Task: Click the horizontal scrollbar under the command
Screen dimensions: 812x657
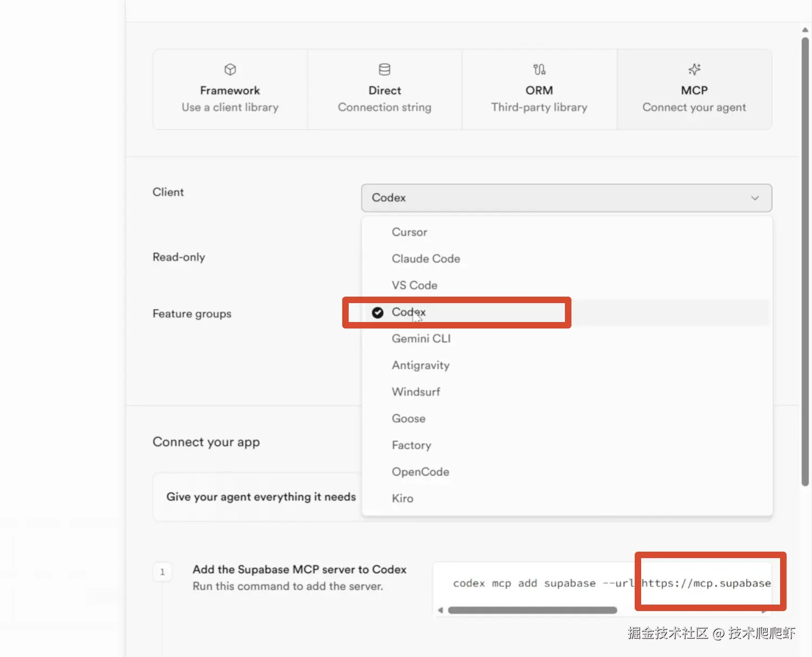Action: (x=532, y=611)
